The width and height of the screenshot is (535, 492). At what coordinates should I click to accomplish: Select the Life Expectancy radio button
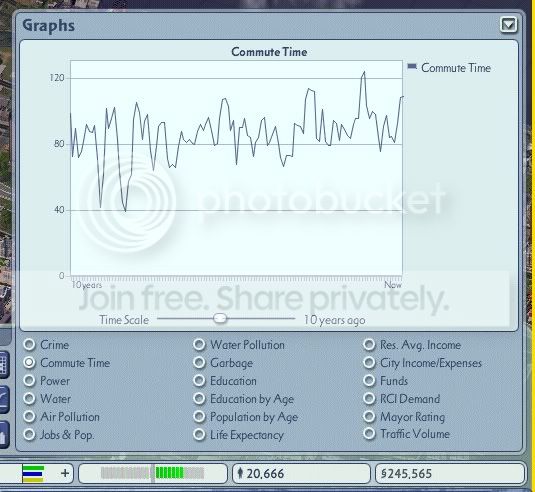pyautogui.click(x=199, y=434)
